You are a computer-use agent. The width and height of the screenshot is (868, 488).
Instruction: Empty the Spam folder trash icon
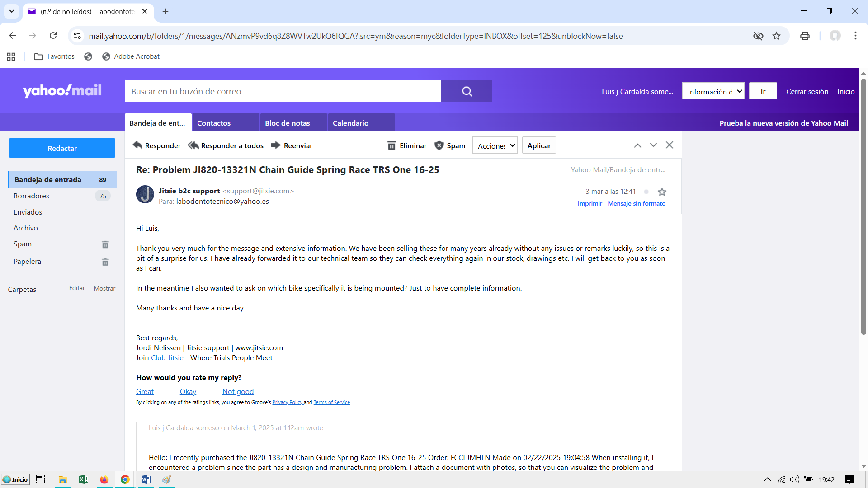(x=105, y=244)
